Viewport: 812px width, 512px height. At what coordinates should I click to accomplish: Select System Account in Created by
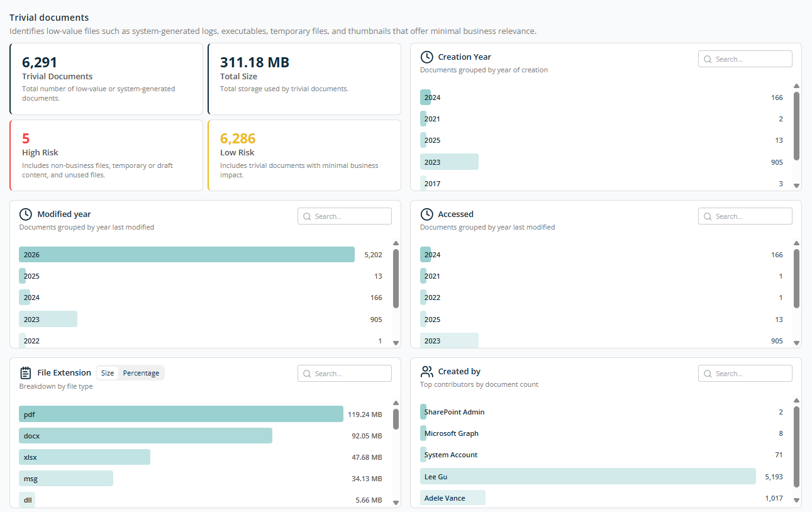601,455
